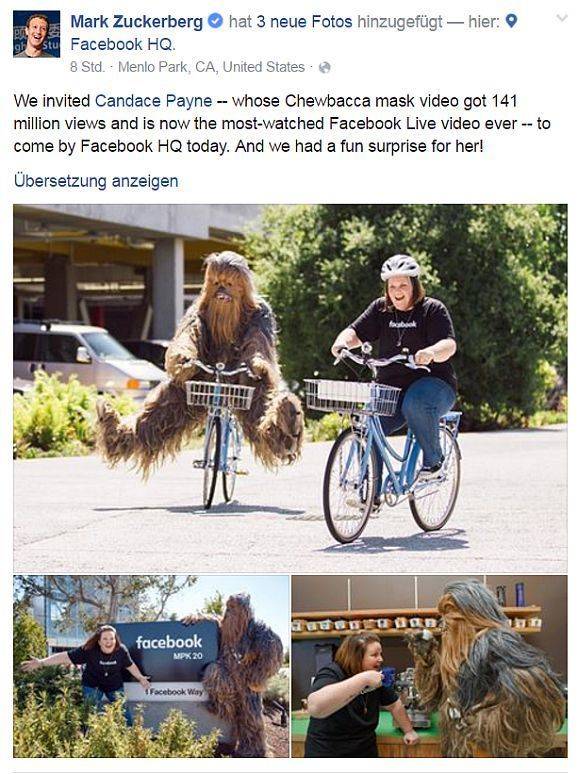Open the post options chevron dropdown
Image resolution: width=580 pixels, height=774 pixels.
(562, 18)
